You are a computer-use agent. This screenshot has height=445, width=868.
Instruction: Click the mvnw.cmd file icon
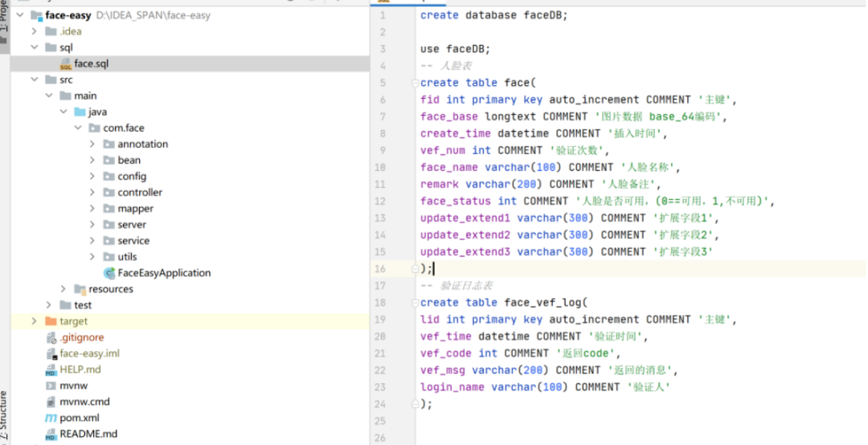pyautogui.click(x=51, y=402)
